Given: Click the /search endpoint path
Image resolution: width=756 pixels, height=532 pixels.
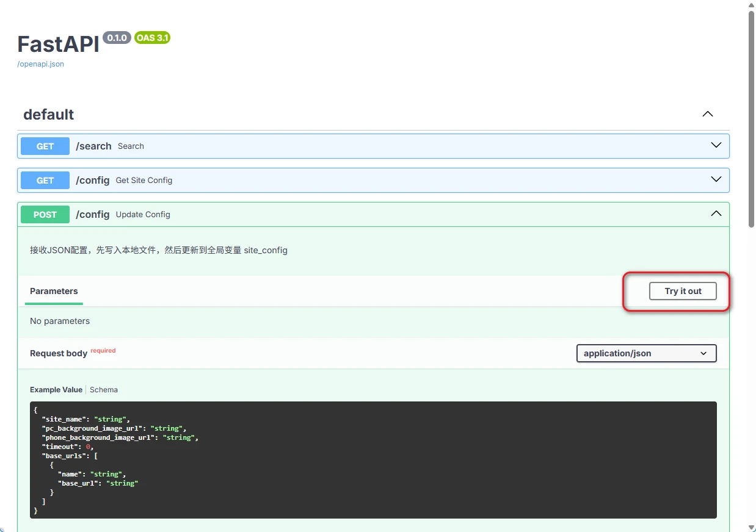Looking at the screenshot, I should [93, 146].
